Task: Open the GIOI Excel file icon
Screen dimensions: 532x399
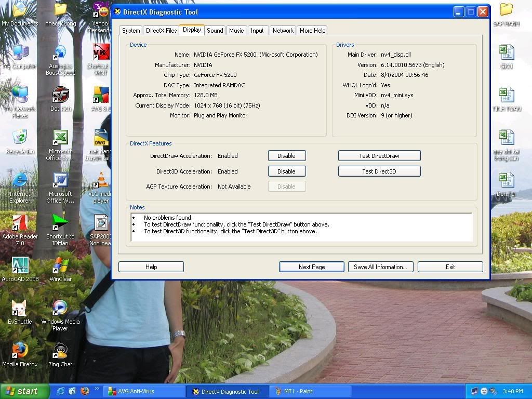Action: [506, 57]
